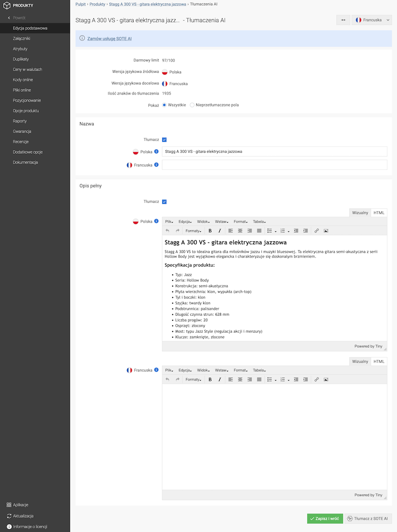The height and width of the screenshot is (532, 397).
Task: Center text in the Polska editor
Action: click(240, 231)
